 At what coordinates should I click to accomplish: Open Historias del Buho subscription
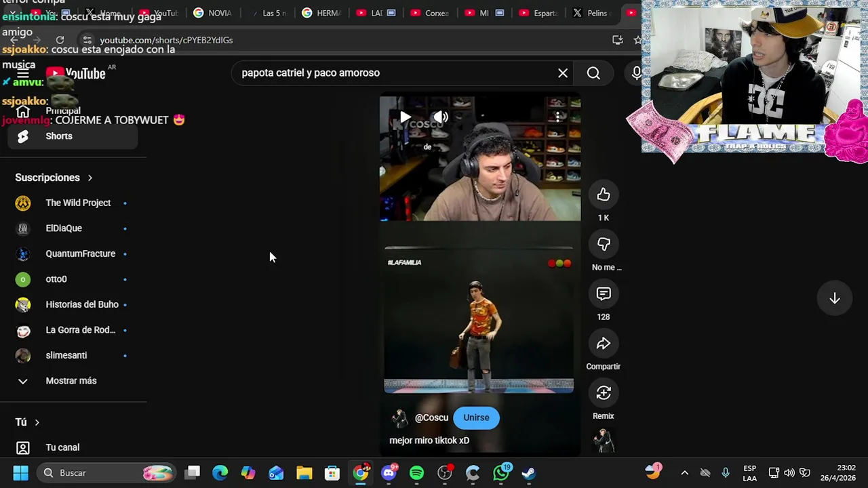point(73,304)
